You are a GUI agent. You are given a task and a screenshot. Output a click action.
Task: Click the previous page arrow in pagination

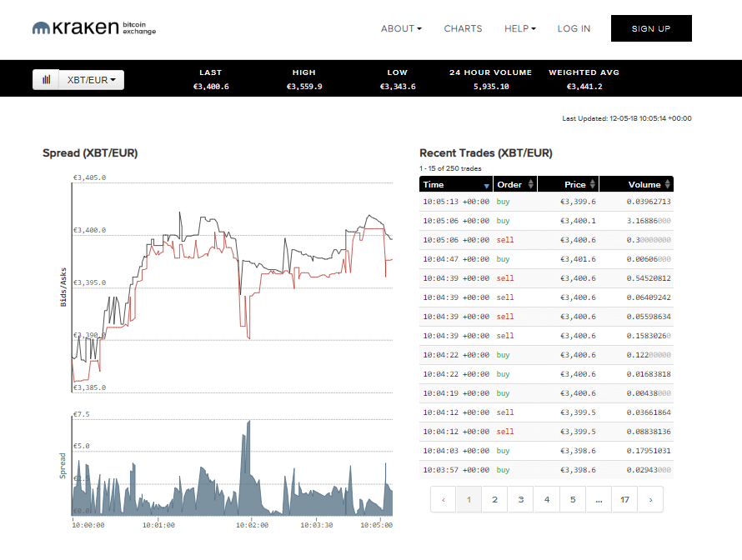[x=444, y=500]
